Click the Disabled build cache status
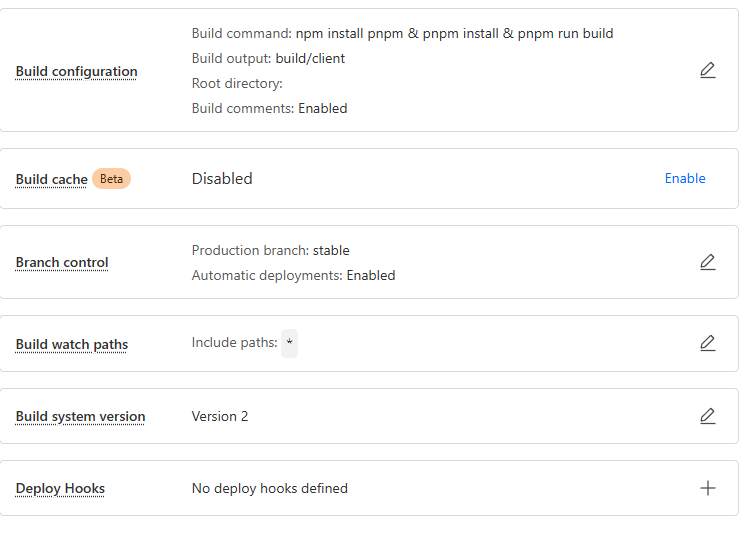The height and width of the screenshot is (534, 755). pos(222,179)
